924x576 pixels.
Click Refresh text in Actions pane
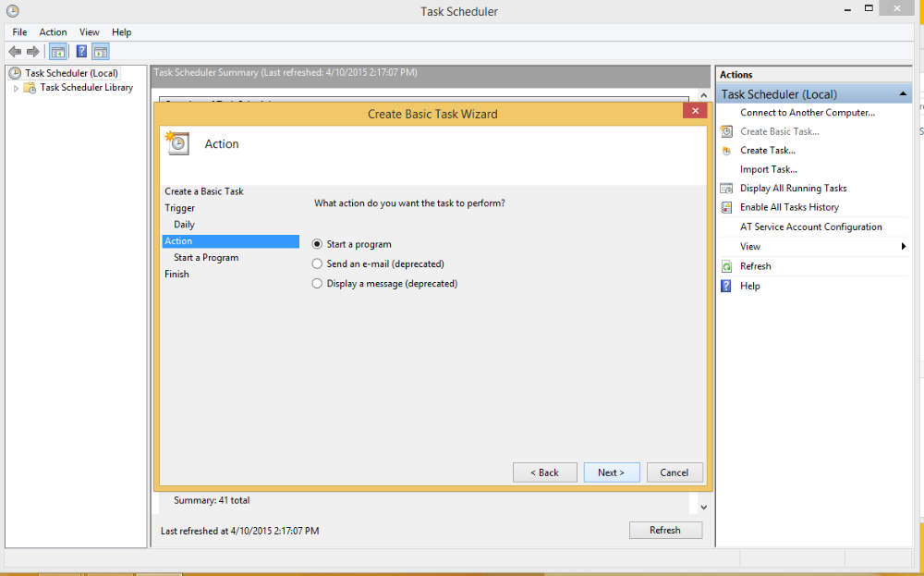(x=756, y=266)
